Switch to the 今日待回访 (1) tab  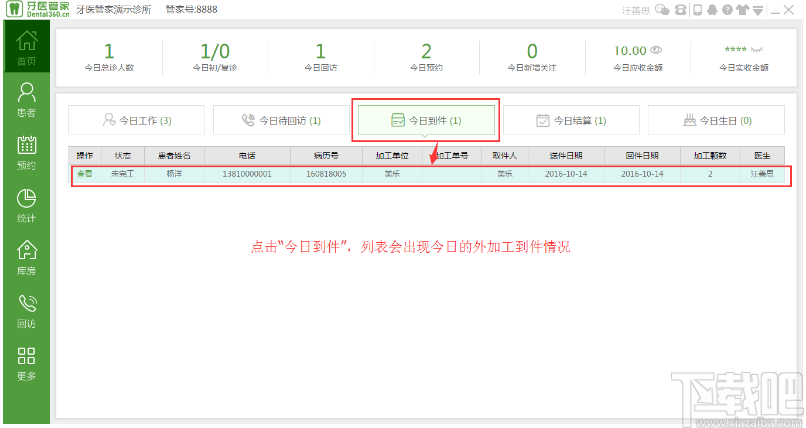point(281,120)
